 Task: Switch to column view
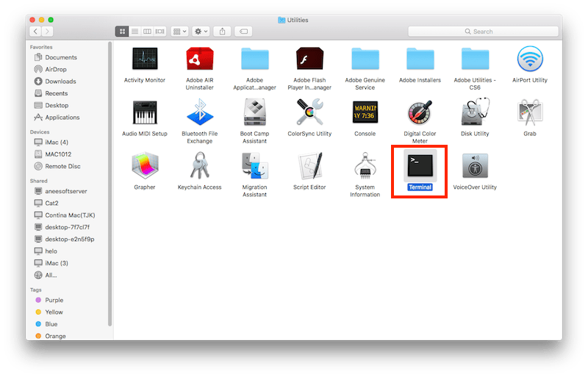click(148, 32)
